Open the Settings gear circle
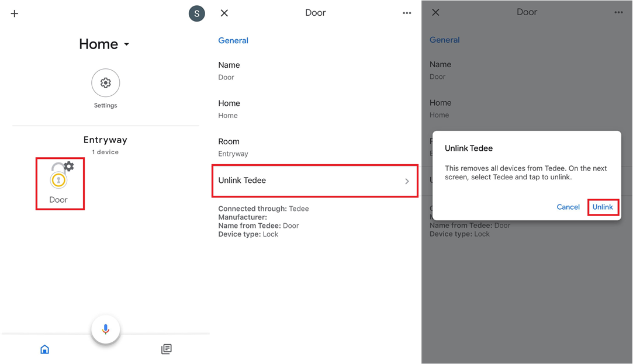Image resolution: width=633 pixels, height=364 pixels. pyautogui.click(x=105, y=83)
